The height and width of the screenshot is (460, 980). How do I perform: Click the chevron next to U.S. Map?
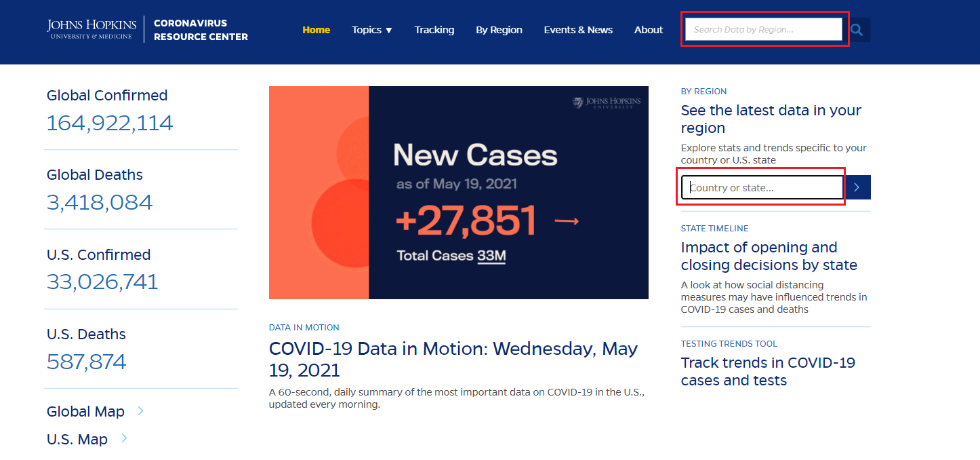(x=124, y=438)
